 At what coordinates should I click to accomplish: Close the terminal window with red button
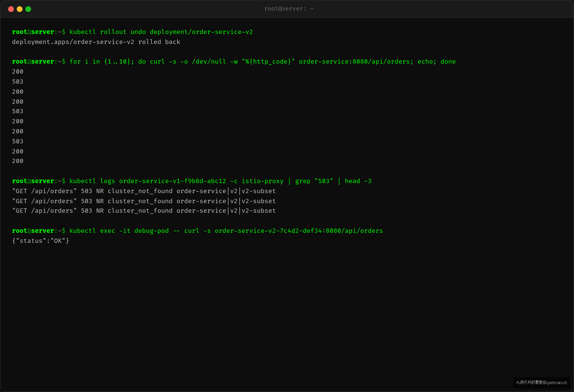[11, 9]
